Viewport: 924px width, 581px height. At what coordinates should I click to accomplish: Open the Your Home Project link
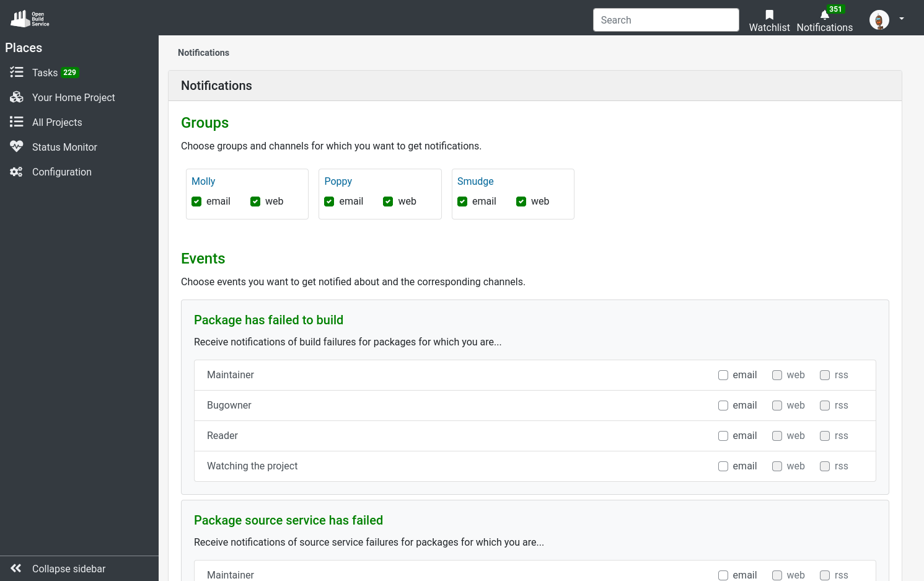pyautogui.click(x=73, y=97)
